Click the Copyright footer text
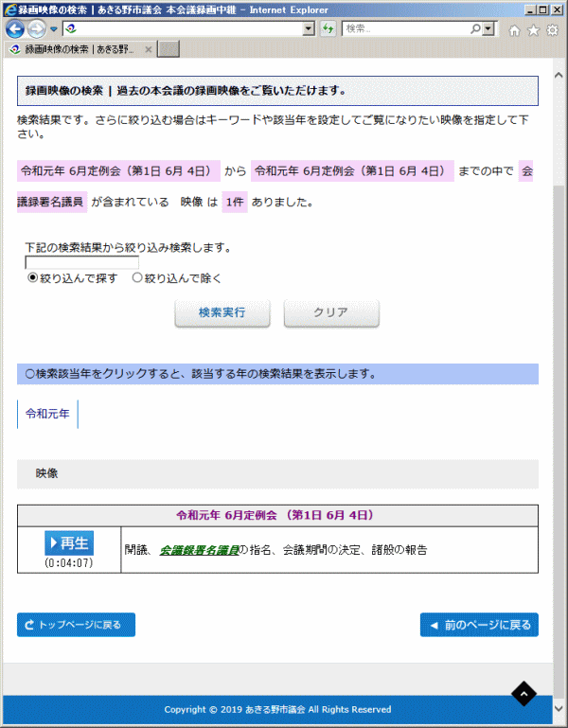The width and height of the screenshot is (568, 728). 277,709
